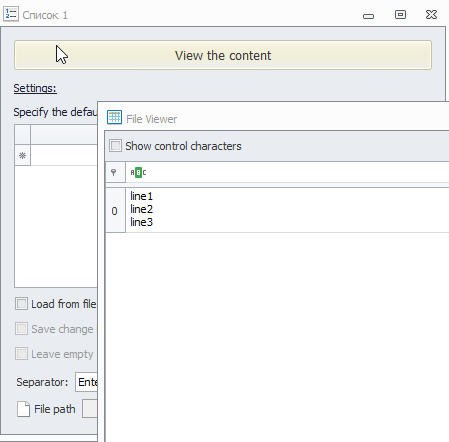Toggle the Leave empty checkbox
The image size is (449, 442).
[x=21, y=354]
